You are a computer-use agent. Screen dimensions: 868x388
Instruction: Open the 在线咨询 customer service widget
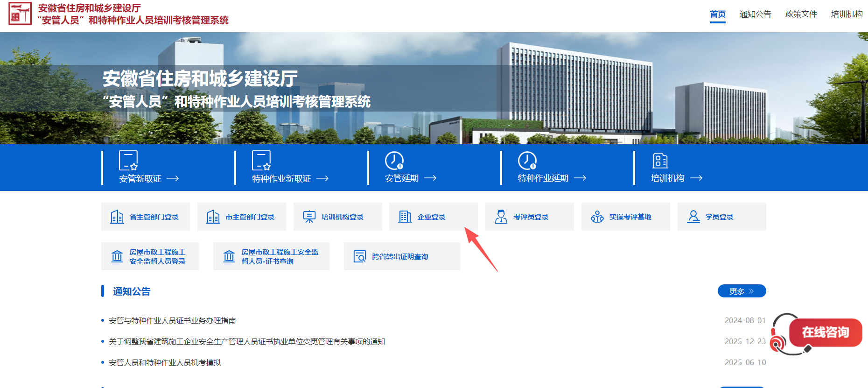[825, 332]
